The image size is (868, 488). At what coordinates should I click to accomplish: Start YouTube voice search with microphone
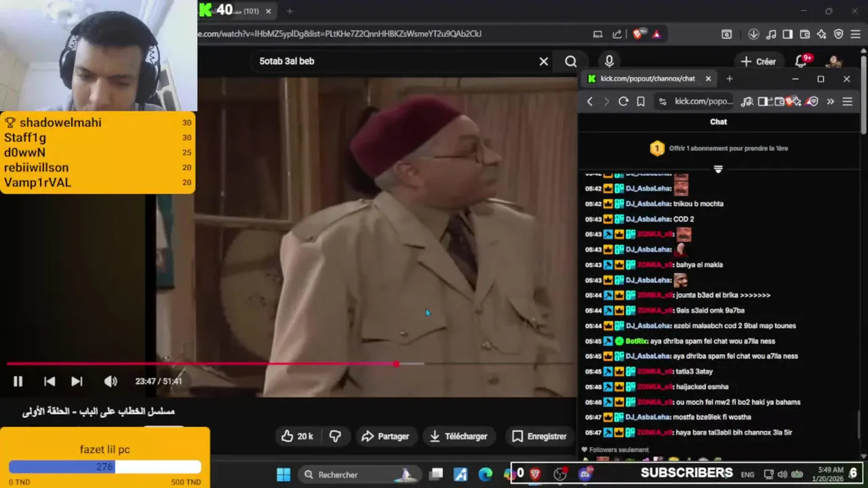(609, 62)
